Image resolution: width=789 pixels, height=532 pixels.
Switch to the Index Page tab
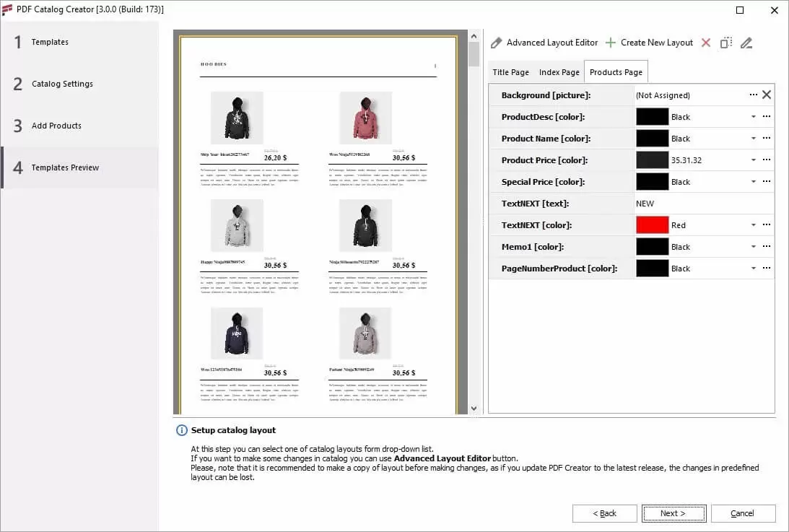pyautogui.click(x=559, y=72)
